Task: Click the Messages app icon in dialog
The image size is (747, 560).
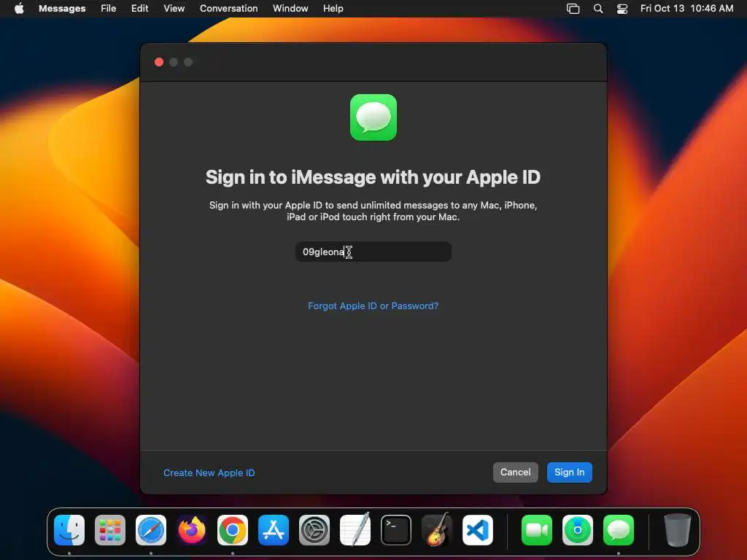Action: coord(373,117)
